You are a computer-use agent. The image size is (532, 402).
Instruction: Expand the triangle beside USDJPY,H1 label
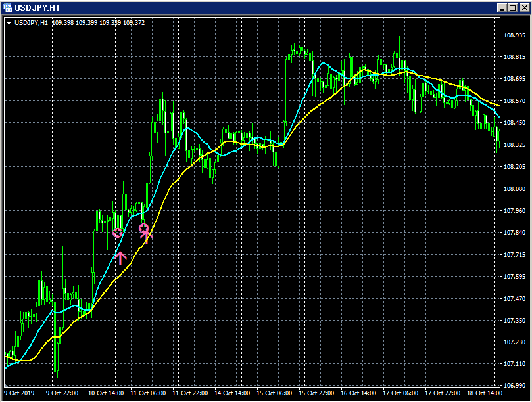pyautogui.click(x=9, y=23)
